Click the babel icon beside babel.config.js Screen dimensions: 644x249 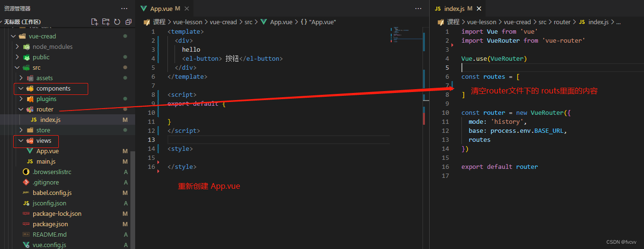[26, 193]
